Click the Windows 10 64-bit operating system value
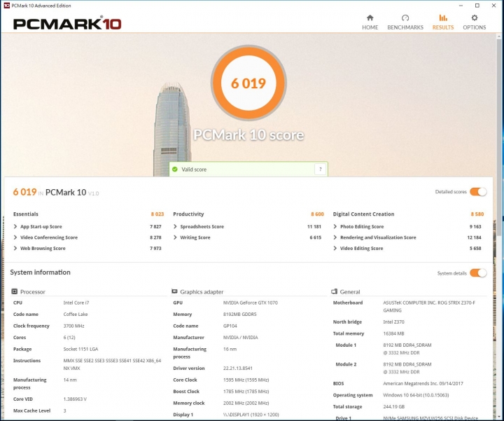 (x=416, y=395)
